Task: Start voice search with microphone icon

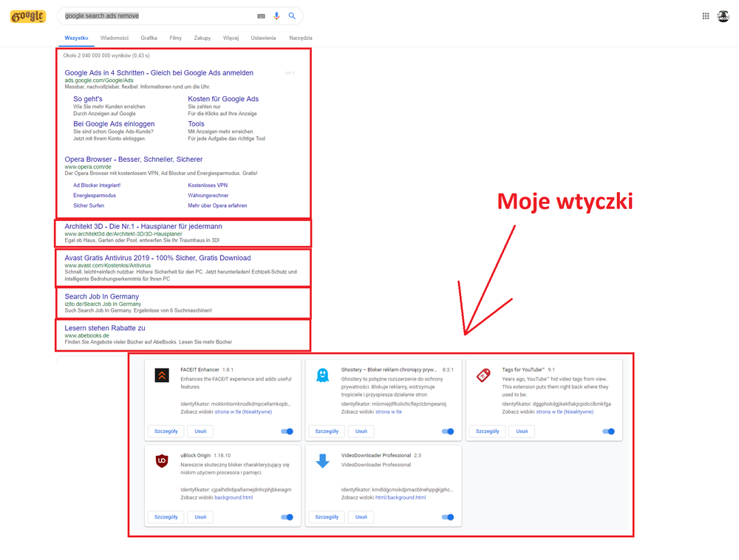Action: [276, 16]
